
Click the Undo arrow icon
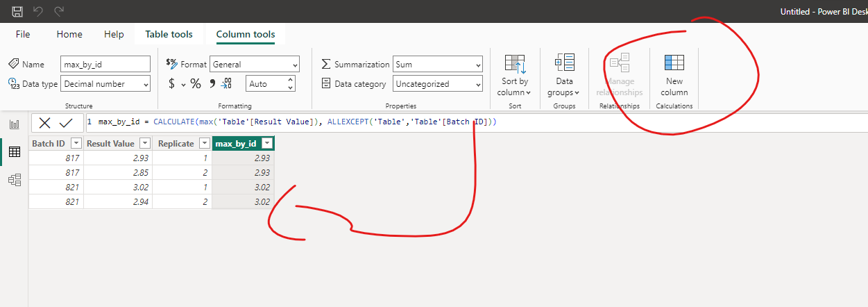(38, 11)
